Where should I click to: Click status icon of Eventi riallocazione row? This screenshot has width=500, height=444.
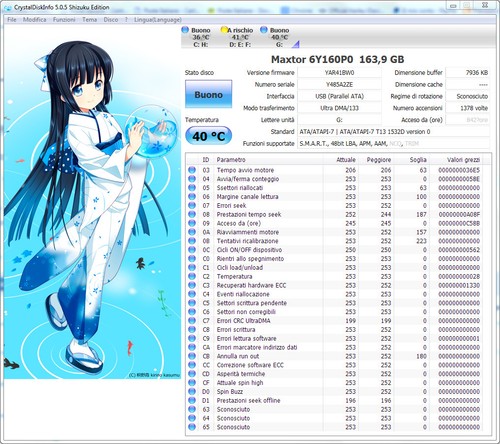click(192, 294)
